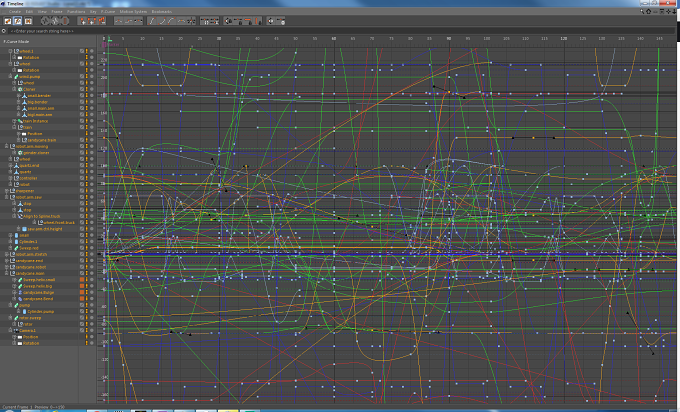Collapse the wind.pump tree item
The image size is (680, 412).
tap(10, 76)
